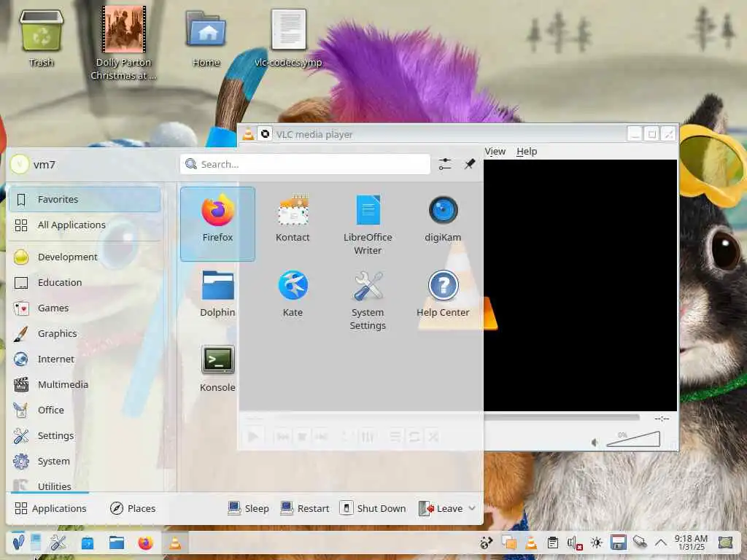Image resolution: width=747 pixels, height=560 pixels.
Task: Click the VLC task in taskbar
Action: 175,542
